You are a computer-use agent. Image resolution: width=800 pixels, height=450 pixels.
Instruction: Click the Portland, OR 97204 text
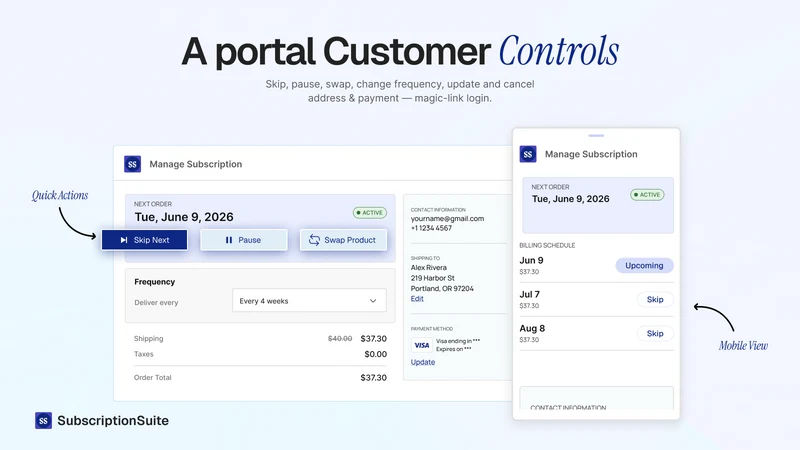pyautogui.click(x=442, y=288)
